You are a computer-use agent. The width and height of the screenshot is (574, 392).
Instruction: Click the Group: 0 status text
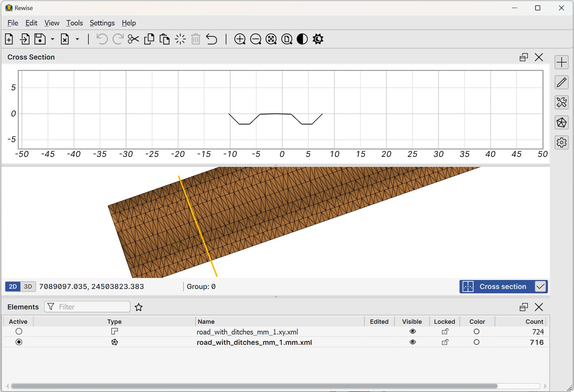coord(201,287)
